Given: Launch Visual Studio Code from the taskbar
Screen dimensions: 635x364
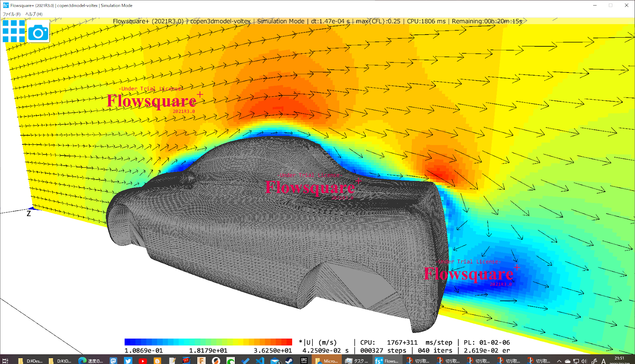Looking at the screenshot, I should [260, 360].
